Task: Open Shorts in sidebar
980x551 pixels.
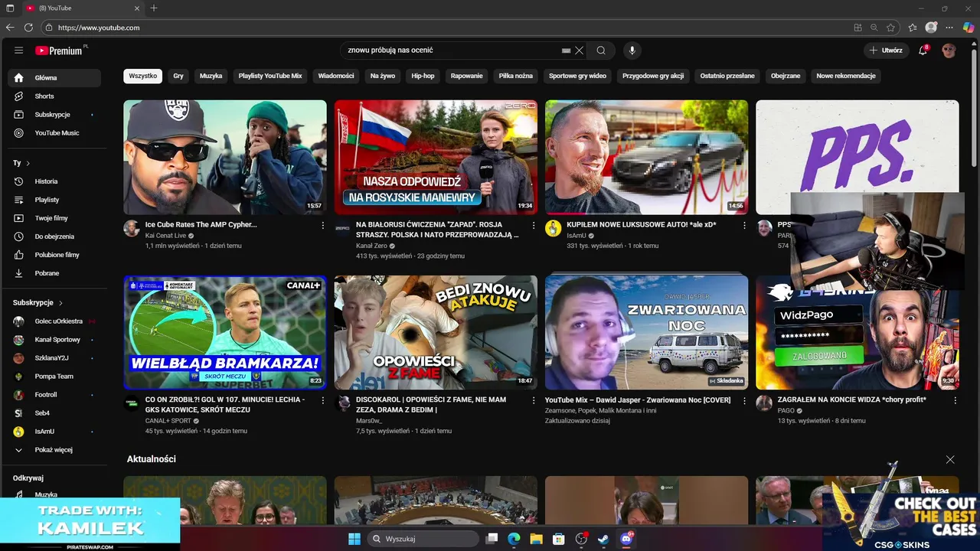Action: (x=54, y=96)
